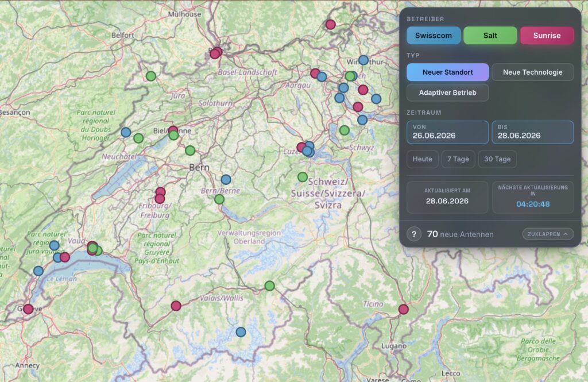The image size is (588, 382).
Task: Toggle the Sunrise operator filter
Action: (x=547, y=36)
